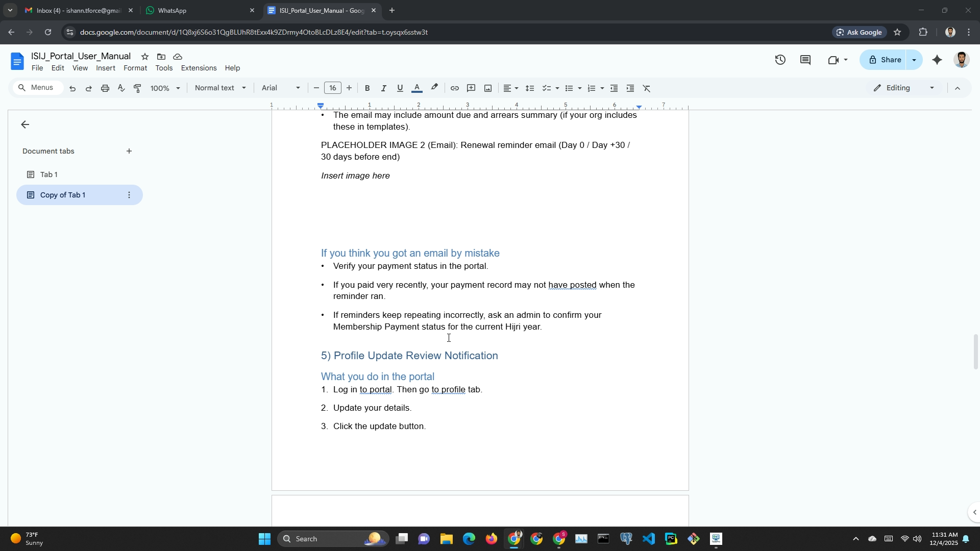This screenshot has width=980, height=551.
Task: Open the Normal text style dropdown
Action: pos(220,88)
